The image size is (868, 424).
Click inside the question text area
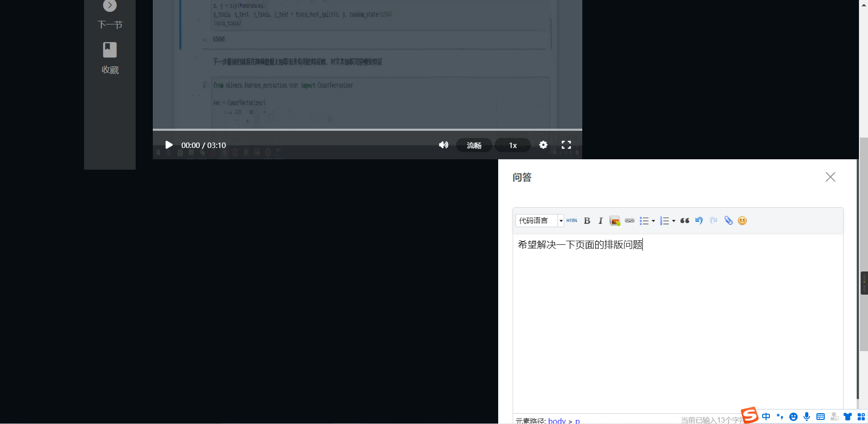coord(678,323)
